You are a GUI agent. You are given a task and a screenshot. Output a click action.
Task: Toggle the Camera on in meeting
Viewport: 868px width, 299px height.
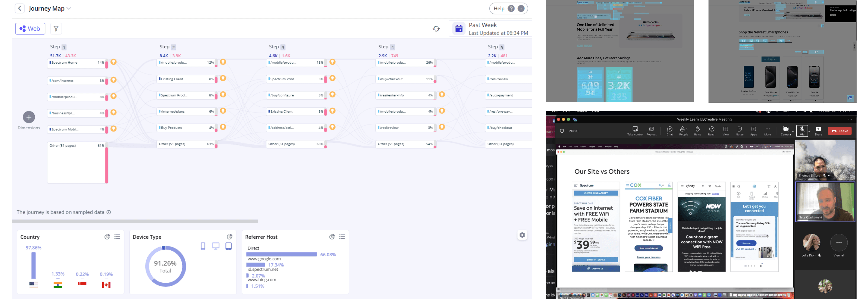[786, 130]
